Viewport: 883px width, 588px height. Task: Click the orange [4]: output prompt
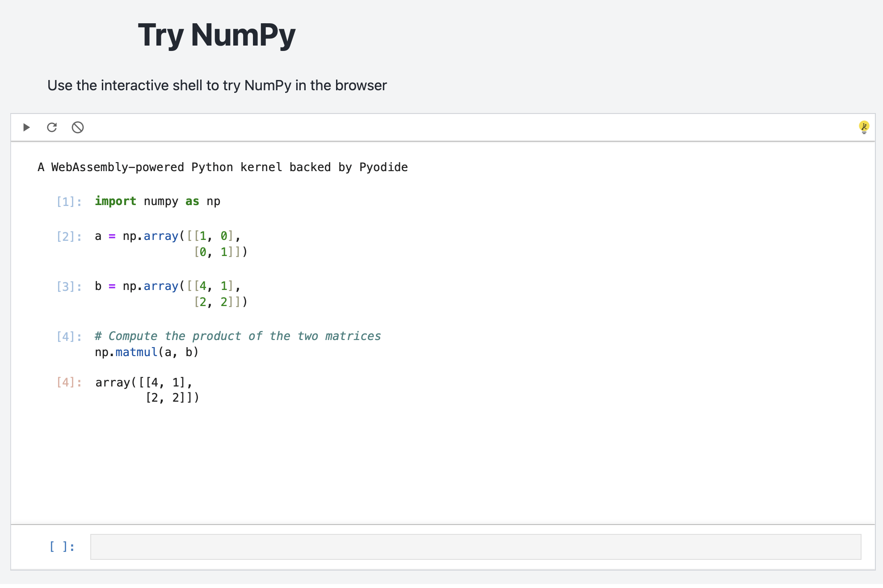(69, 382)
